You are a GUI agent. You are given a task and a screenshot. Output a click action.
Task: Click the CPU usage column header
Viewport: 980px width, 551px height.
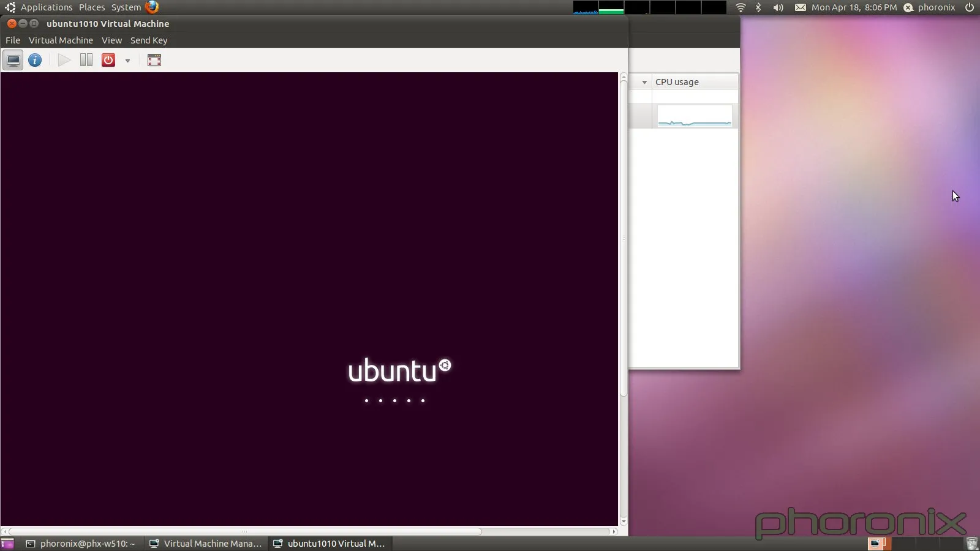pos(695,82)
